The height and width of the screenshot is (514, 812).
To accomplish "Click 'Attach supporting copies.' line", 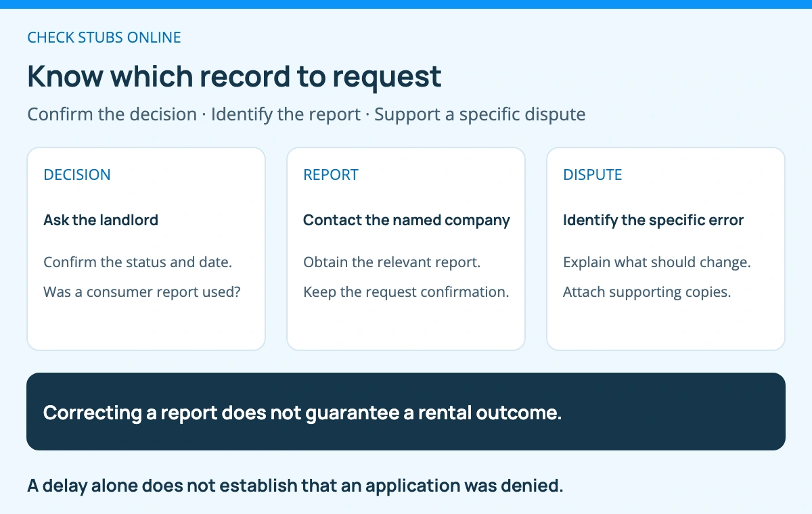I will [647, 292].
